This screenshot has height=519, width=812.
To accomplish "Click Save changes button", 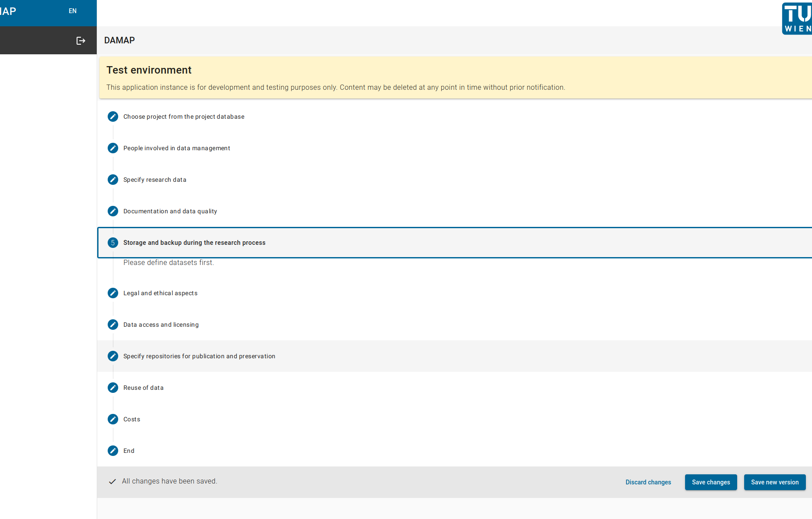I will (x=711, y=482).
